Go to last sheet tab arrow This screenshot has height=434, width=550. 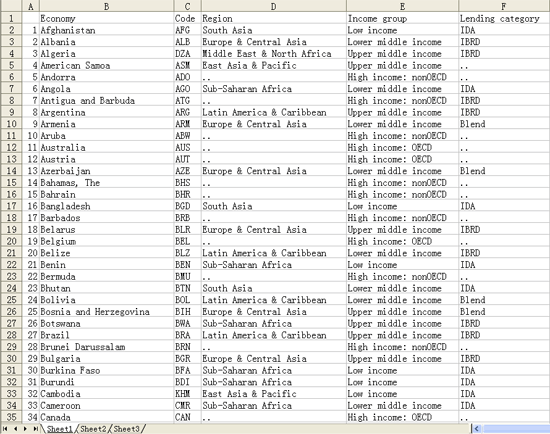[35, 428]
